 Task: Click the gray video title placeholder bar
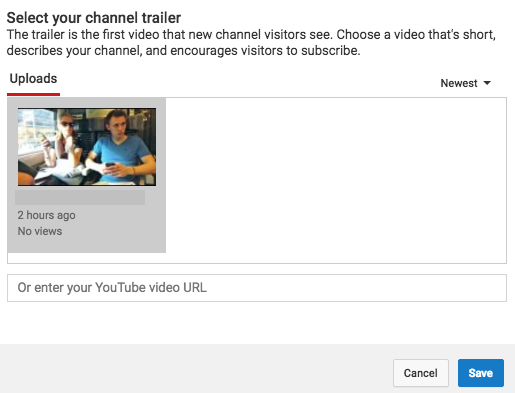[80, 197]
